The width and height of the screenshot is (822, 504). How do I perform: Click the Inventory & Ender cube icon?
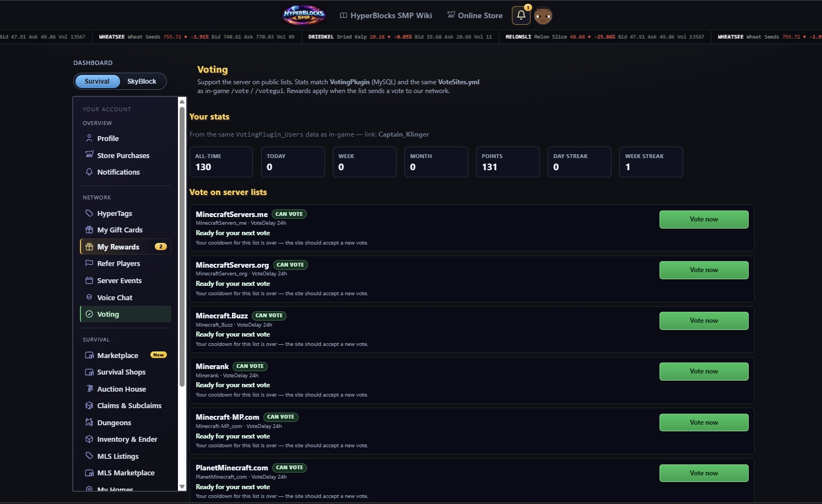coord(89,439)
